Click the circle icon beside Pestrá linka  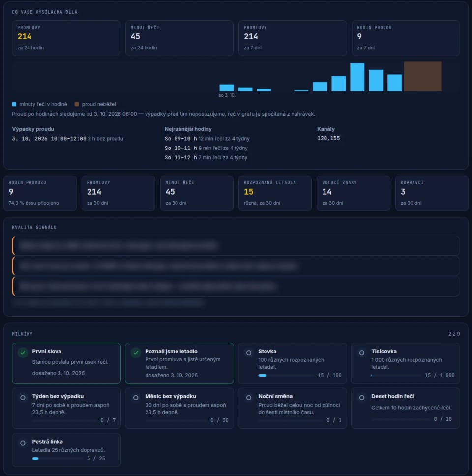pyautogui.click(x=23, y=443)
